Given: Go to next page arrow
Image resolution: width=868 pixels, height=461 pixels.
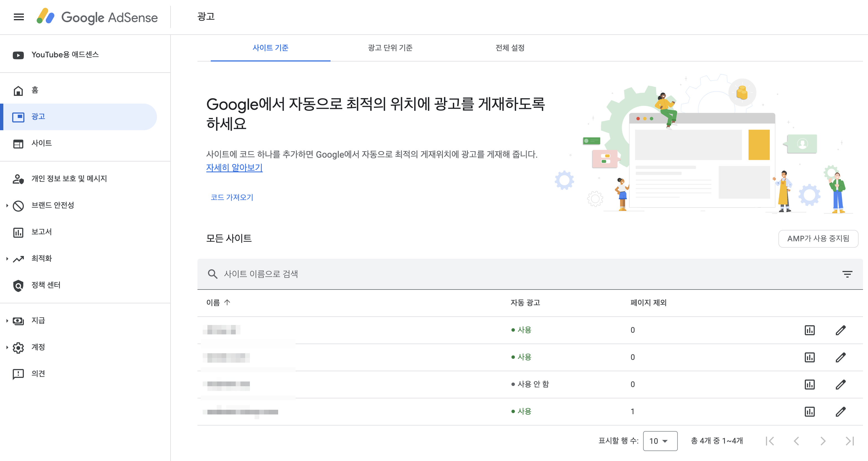Looking at the screenshot, I should click(x=823, y=441).
